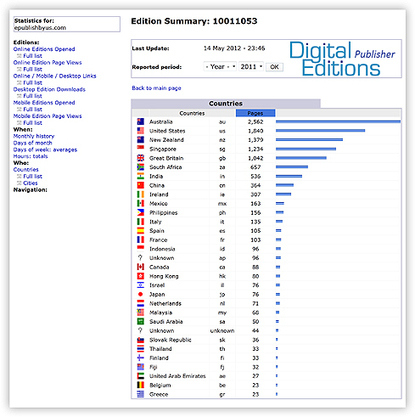Open Monthly history link

point(34,136)
